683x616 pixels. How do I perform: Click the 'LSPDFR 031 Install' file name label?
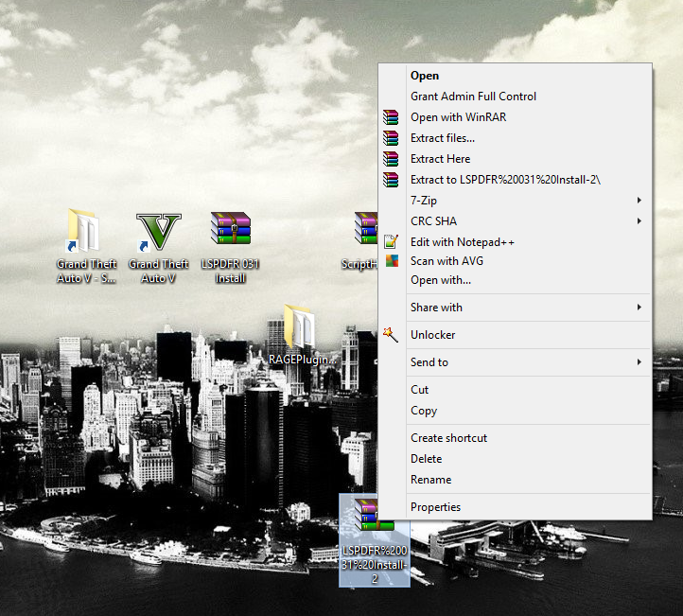(x=231, y=271)
